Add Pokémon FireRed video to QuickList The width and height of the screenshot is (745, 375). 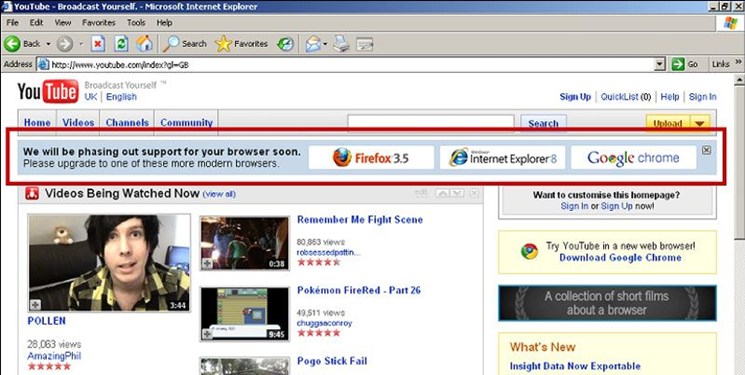tap(207, 334)
